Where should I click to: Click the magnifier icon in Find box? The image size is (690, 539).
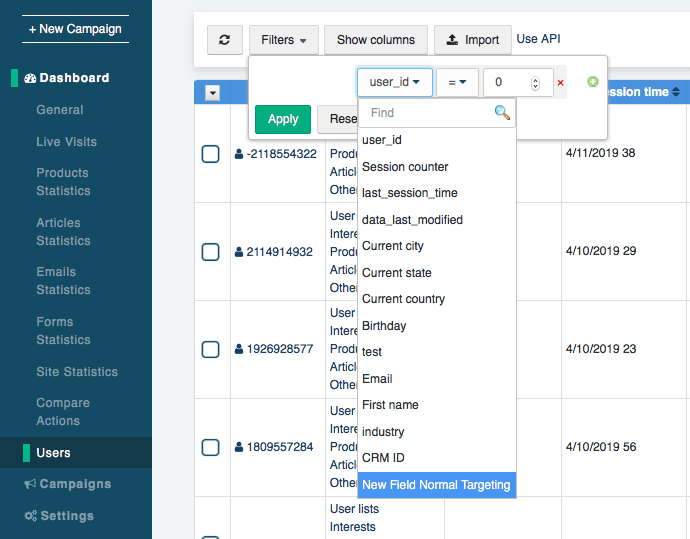coord(502,113)
